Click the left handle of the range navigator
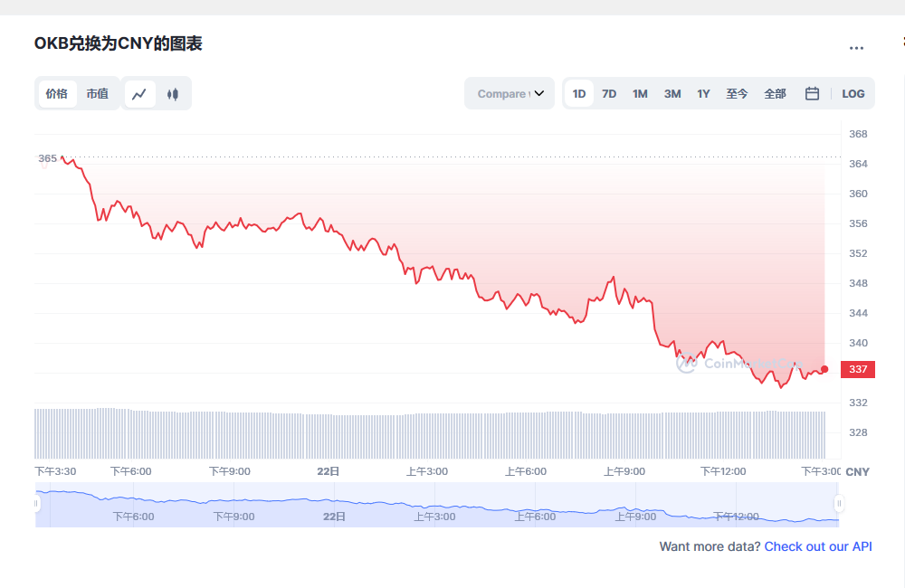The height and width of the screenshot is (588, 905). coord(36,504)
